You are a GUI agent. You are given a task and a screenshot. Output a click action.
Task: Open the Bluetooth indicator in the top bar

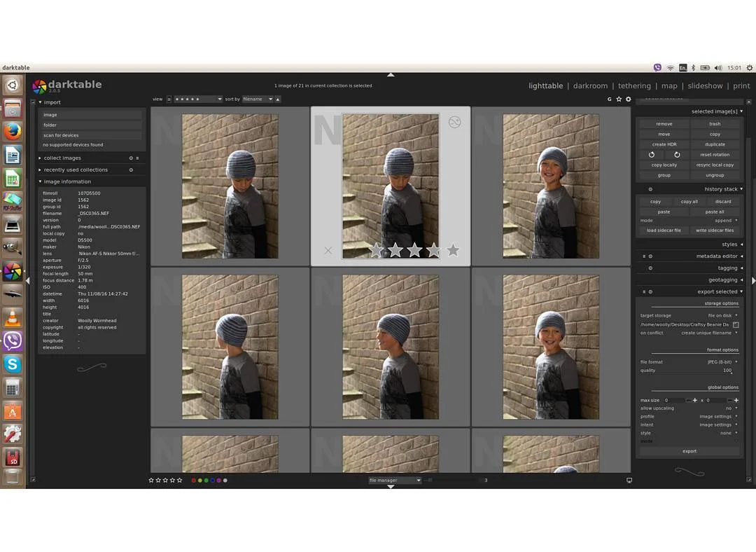(x=693, y=68)
